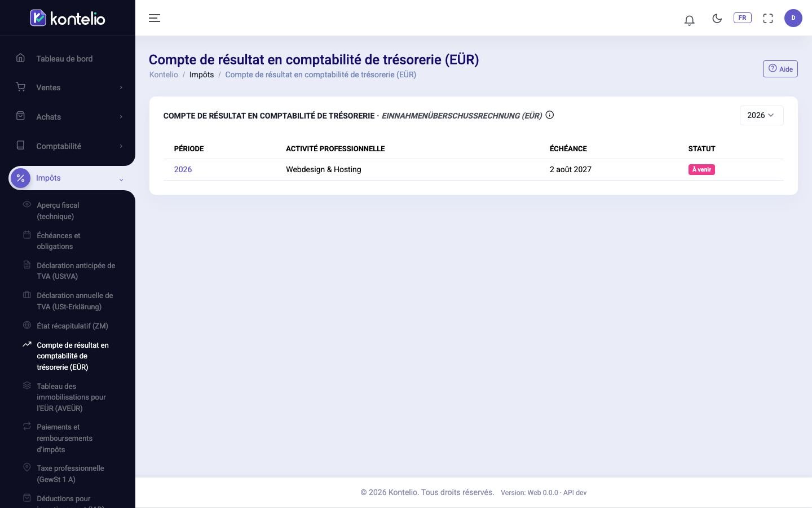This screenshot has height=508, width=812.
Task: Open the info icon next to Einnahmenüberschussrechnung
Action: (549, 115)
